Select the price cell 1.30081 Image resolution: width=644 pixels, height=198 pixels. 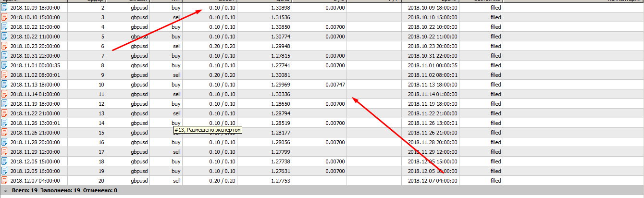pos(281,75)
